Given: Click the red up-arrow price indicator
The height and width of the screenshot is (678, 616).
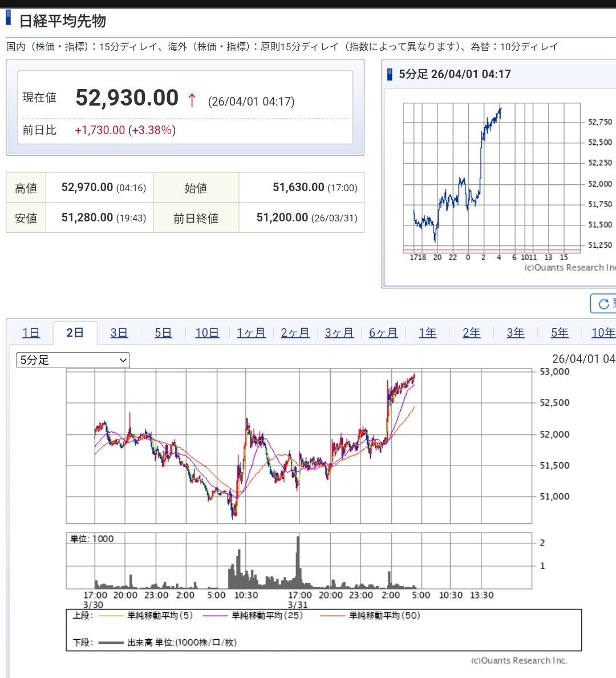Looking at the screenshot, I should [x=192, y=100].
